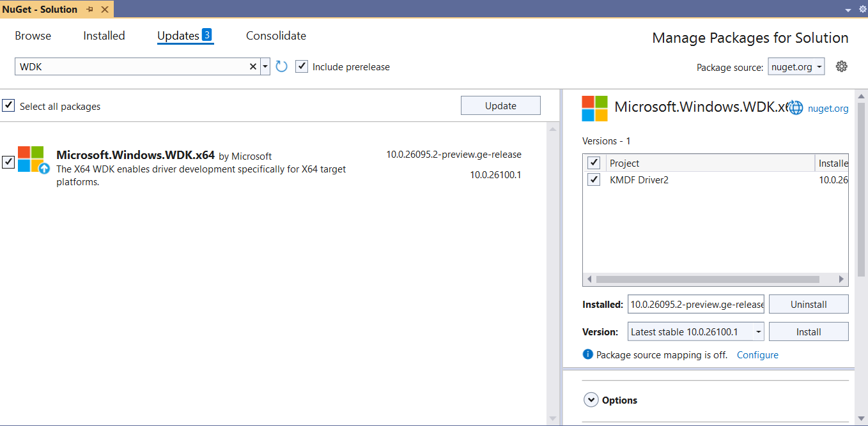Click the Microsoft.Windows.WDK.x64 title in details pane
Viewport: 868px width, 426px height.
coord(701,107)
